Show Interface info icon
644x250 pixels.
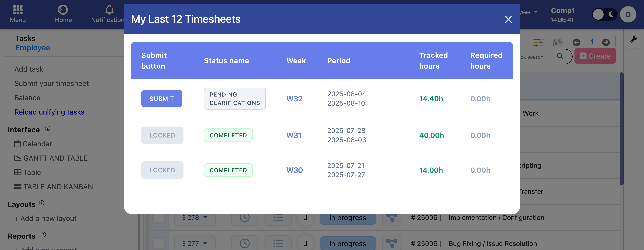(x=48, y=128)
